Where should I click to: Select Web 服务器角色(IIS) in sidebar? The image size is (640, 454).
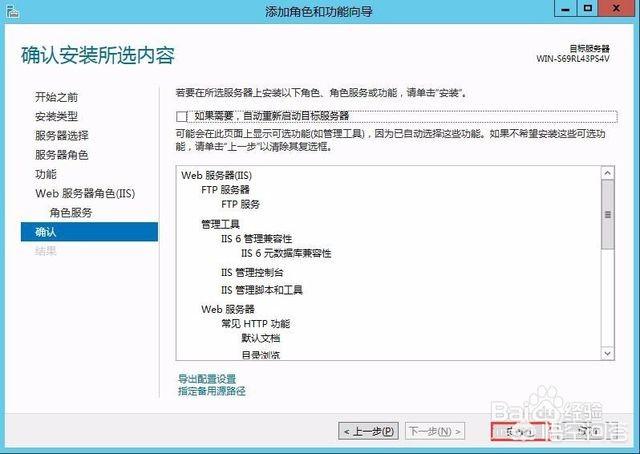coord(84,193)
